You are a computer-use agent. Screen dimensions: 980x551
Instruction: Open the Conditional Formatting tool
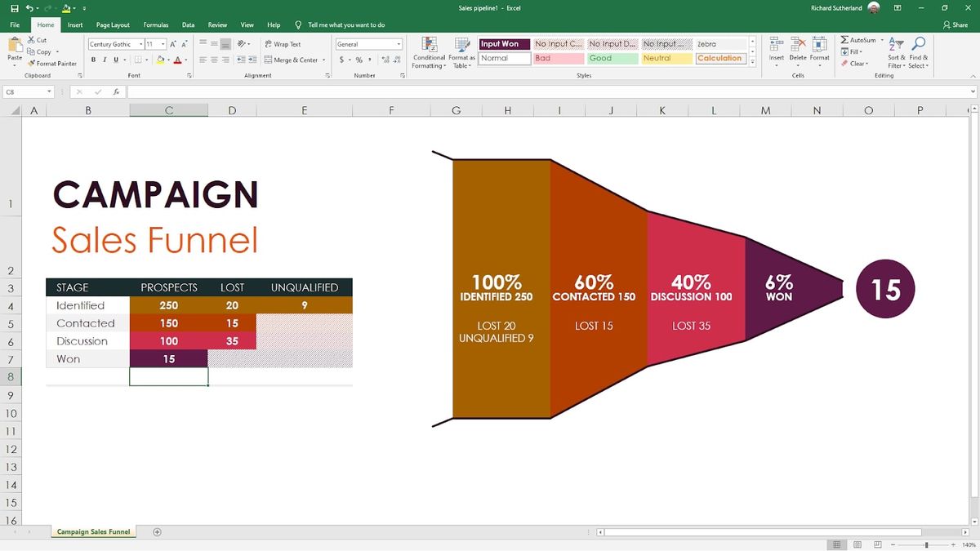click(x=428, y=51)
